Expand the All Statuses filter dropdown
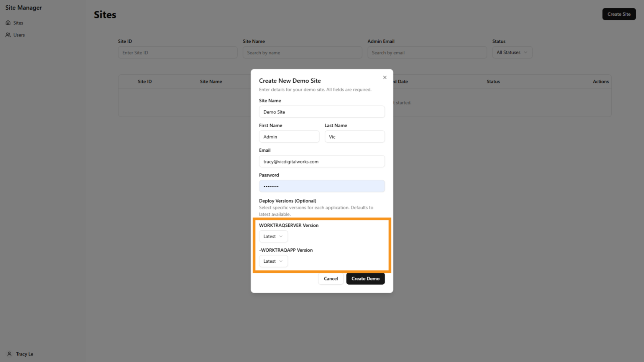644x362 pixels. pos(512,52)
